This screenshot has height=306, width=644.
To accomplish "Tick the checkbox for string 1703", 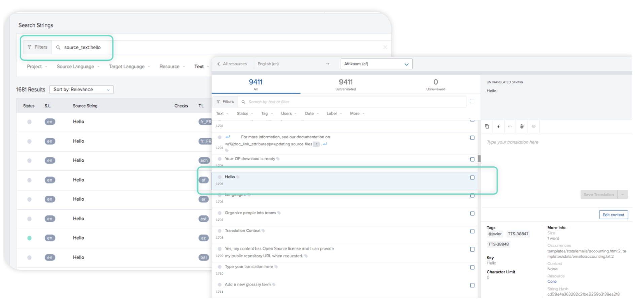I will [x=472, y=138].
